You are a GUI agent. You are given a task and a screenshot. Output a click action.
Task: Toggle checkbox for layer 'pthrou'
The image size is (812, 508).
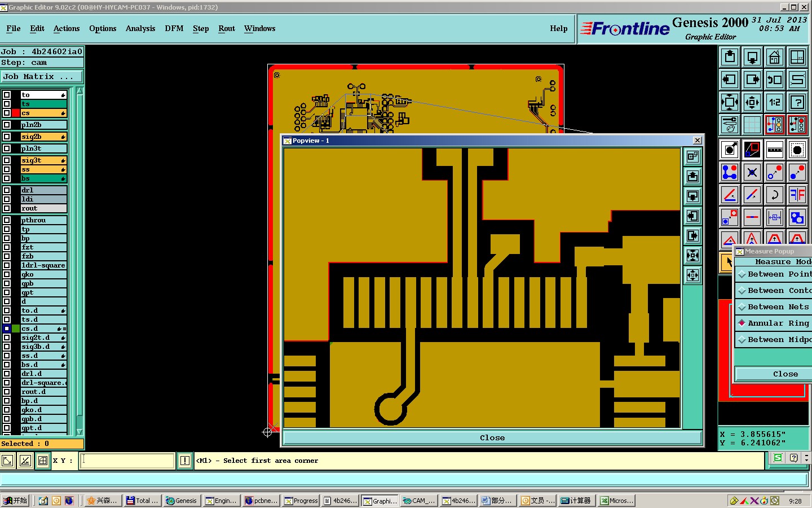7,220
